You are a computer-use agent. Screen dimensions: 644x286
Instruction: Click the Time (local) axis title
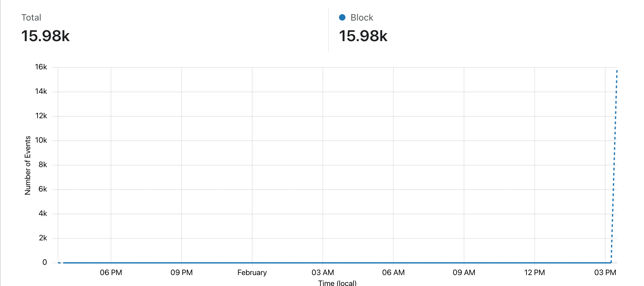[337, 283]
